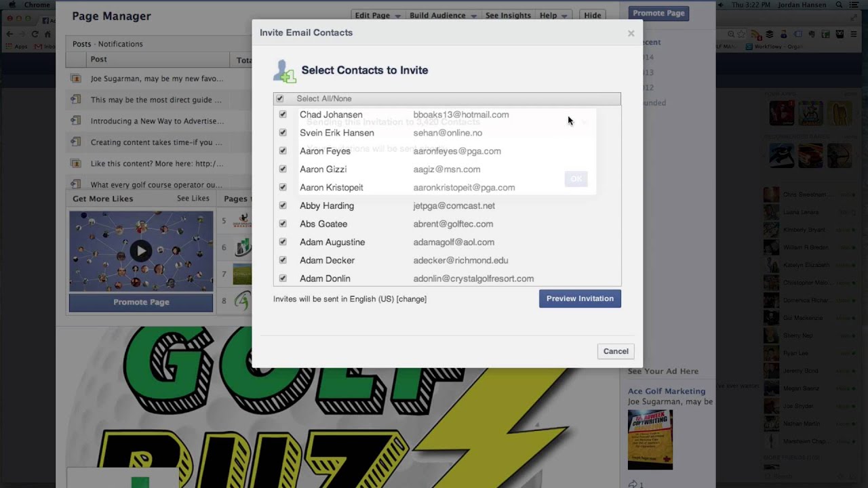
Task: Click the browser home icon
Action: (48, 34)
